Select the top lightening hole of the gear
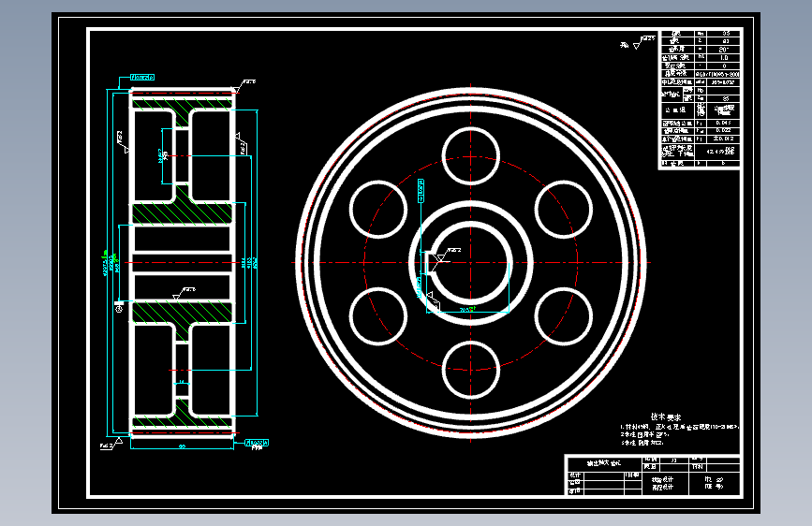Viewport: 812px width, 526px height. [x=471, y=155]
